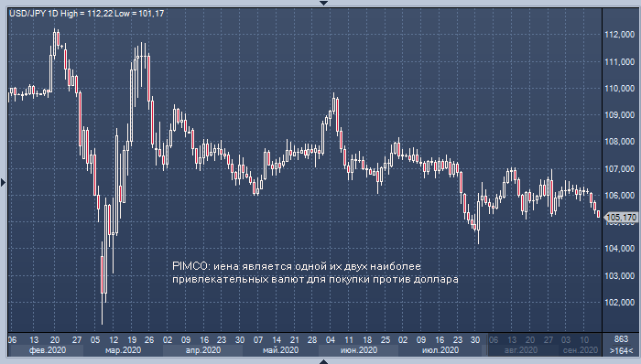Click the 112,000 level on price axis
Screen dimensions: 641x364
[x=620, y=35]
